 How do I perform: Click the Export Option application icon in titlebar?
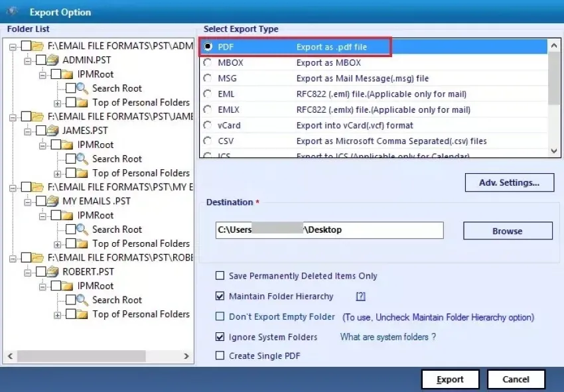[x=11, y=11]
